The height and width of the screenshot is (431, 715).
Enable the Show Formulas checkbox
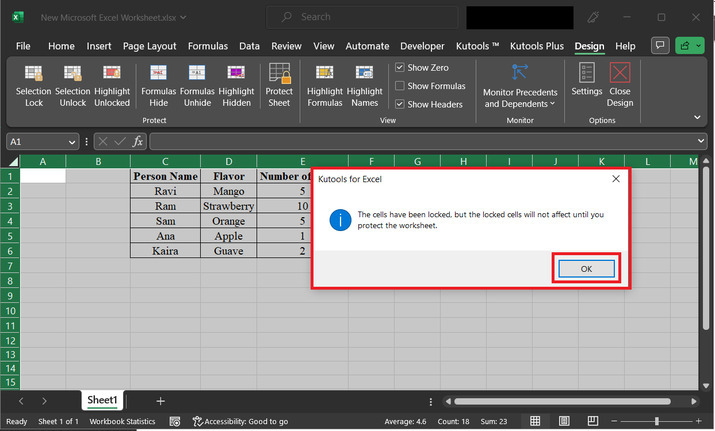pos(400,86)
